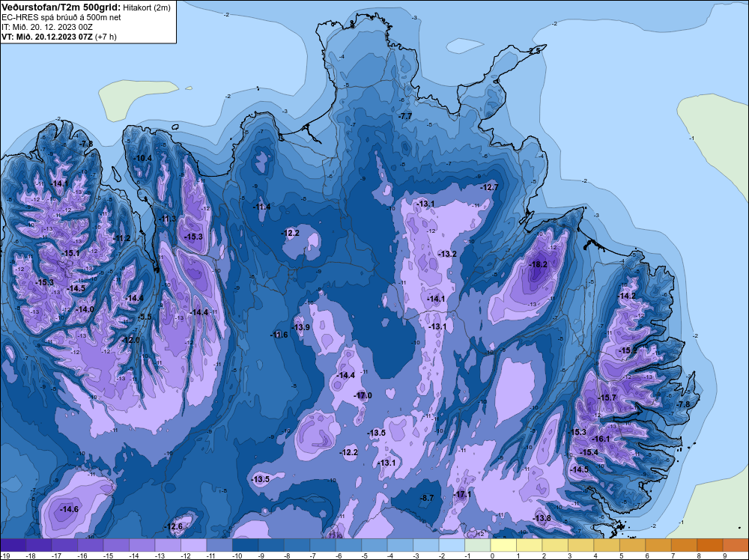
Task: Click the -11.2 temperature label
Action: [121, 238]
